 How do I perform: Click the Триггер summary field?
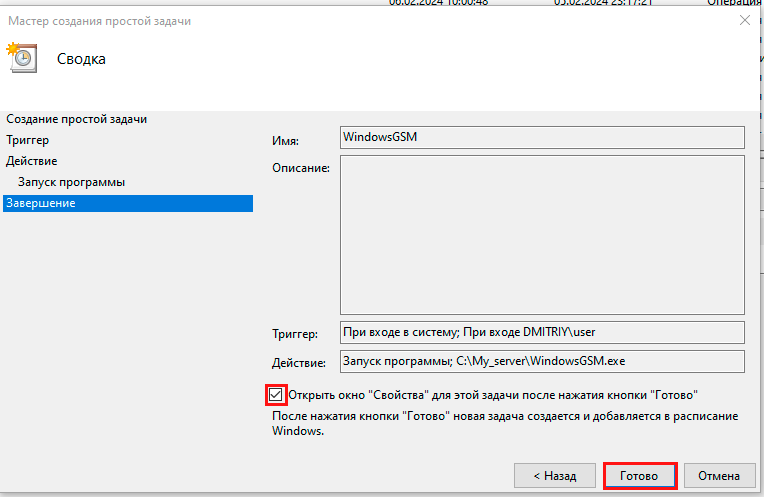pyautogui.click(x=542, y=332)
